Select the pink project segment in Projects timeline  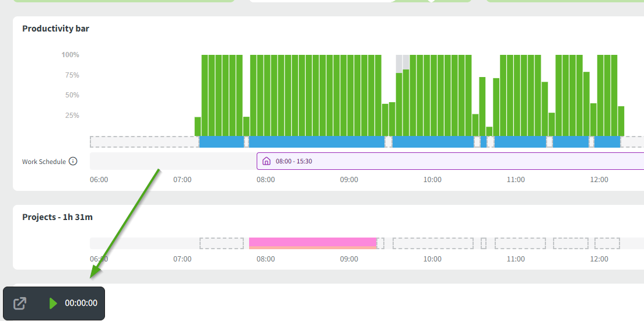(313, 243)
